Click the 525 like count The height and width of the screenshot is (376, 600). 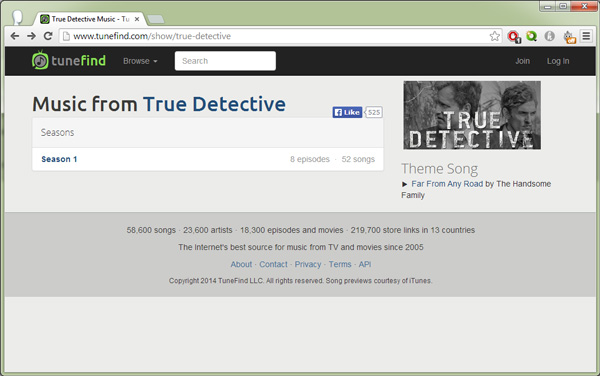373,112
